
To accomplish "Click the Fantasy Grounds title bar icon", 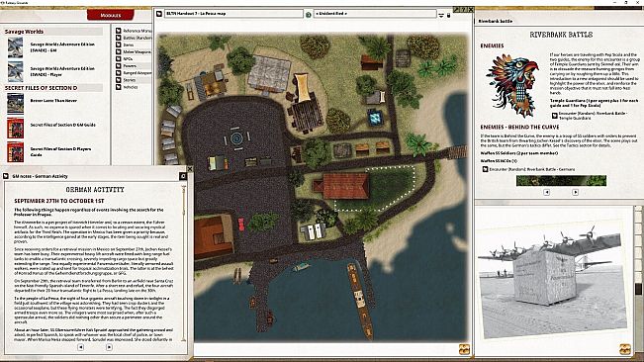I will 2,2.
